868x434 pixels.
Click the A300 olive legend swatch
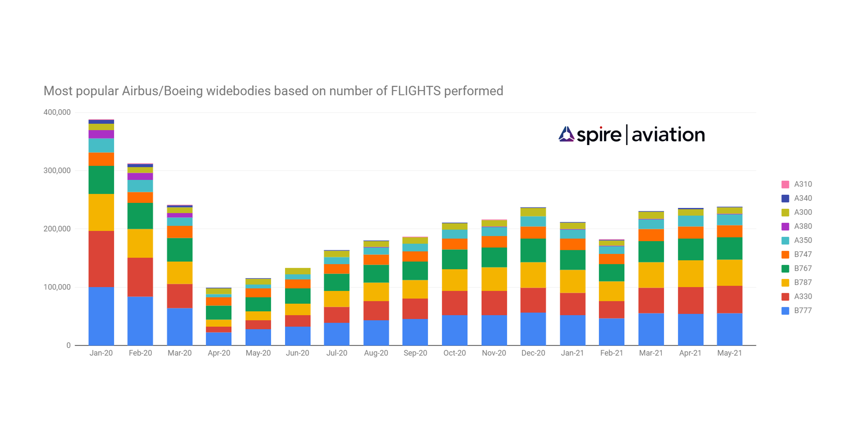(785, 212)
